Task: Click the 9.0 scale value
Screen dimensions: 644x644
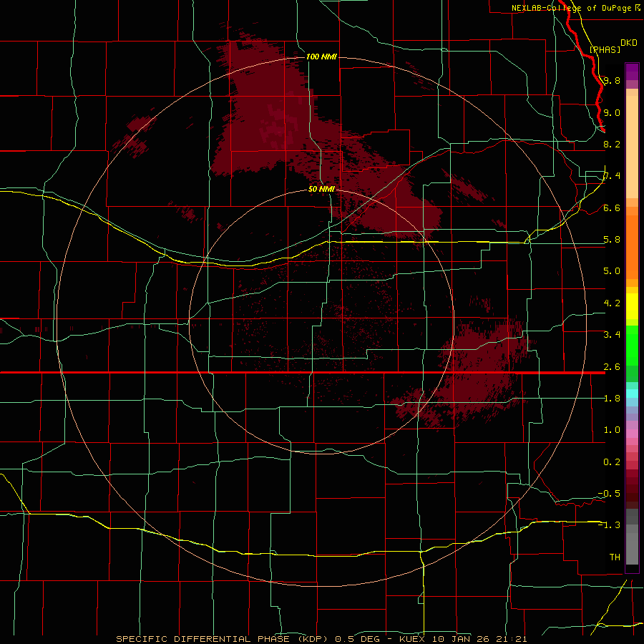Action: 612,112
